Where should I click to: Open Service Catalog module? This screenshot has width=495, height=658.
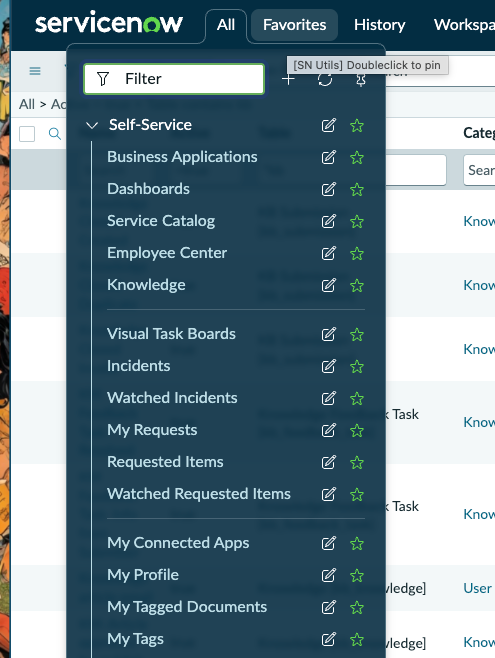click(161, 221)
